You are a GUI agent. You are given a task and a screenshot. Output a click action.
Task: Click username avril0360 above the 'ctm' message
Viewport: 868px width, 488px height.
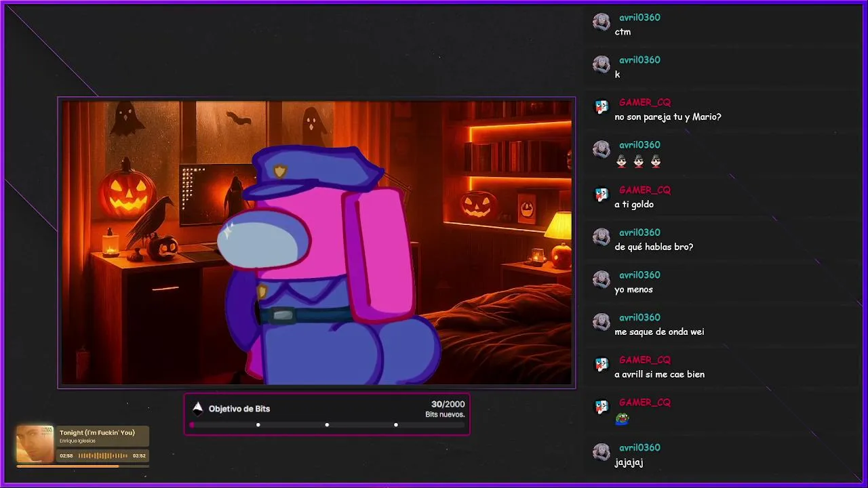pos(639,18)
